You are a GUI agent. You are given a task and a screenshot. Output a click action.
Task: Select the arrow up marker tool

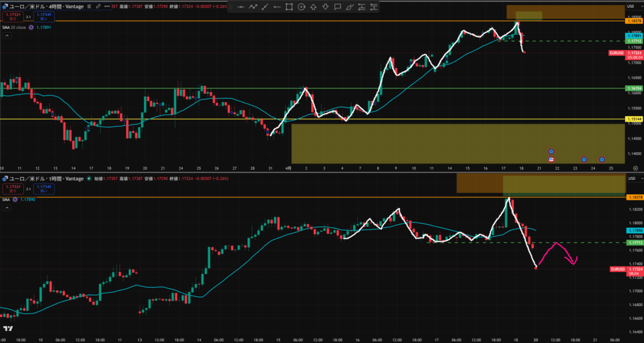point(313,7)
